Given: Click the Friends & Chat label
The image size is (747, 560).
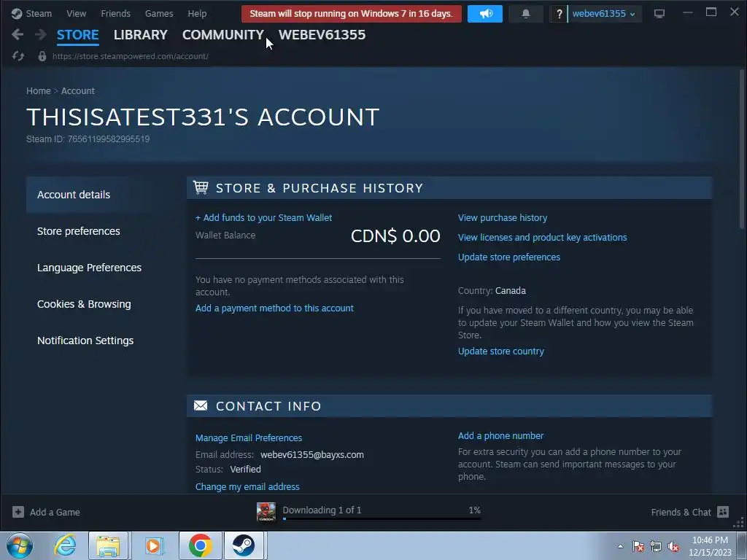Looking at the screenshot, I should (x=681, y=512).
